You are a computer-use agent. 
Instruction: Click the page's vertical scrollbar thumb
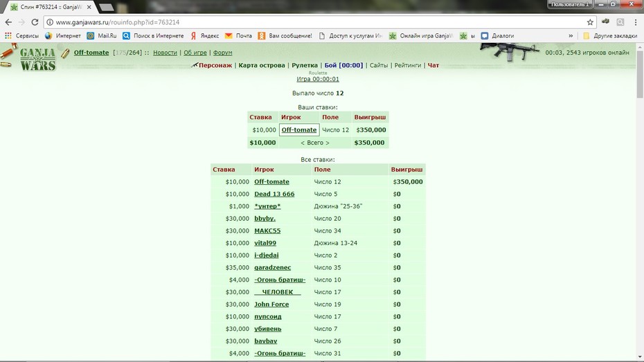tap(640, 74)
